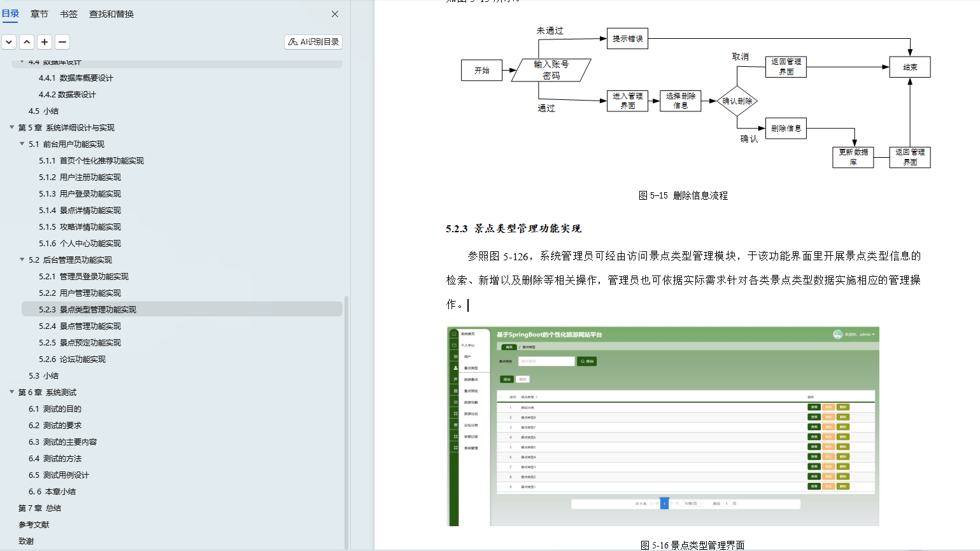Viewport: 980px width, 551px height.
Task: Click the minus icon to collapse TOC levels
Action: 62,41
